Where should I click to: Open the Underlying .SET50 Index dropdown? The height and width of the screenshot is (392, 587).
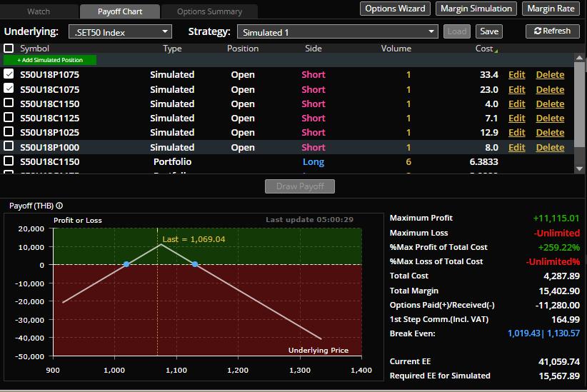[x=120, y=32]
